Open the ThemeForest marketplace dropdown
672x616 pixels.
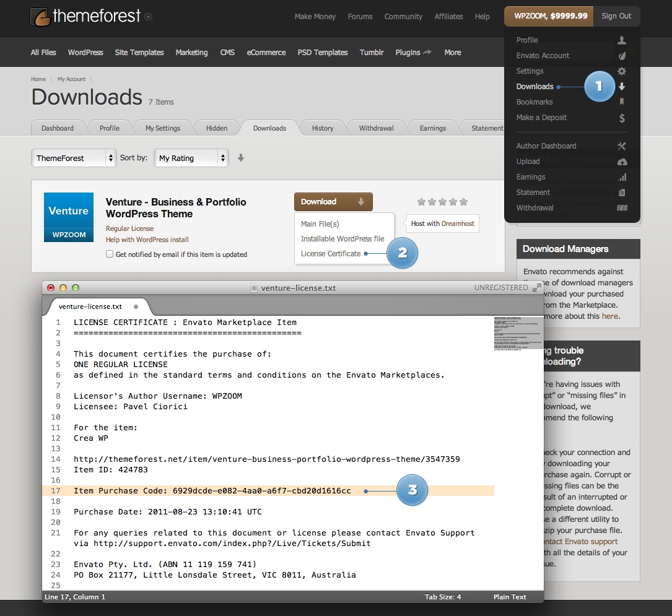74,158
